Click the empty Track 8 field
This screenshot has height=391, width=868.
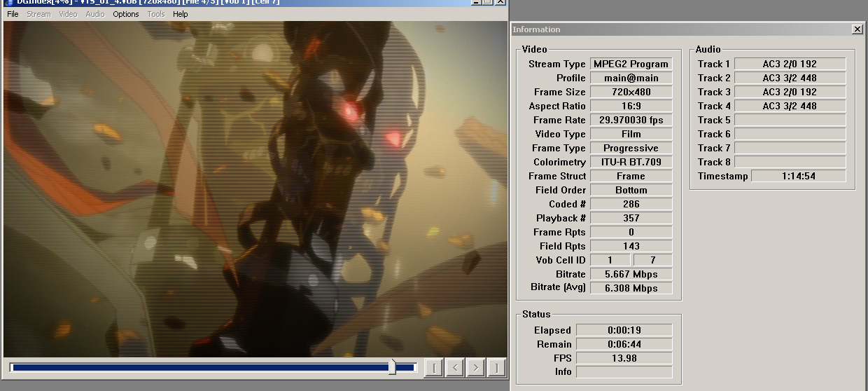(x=790, y=162)
